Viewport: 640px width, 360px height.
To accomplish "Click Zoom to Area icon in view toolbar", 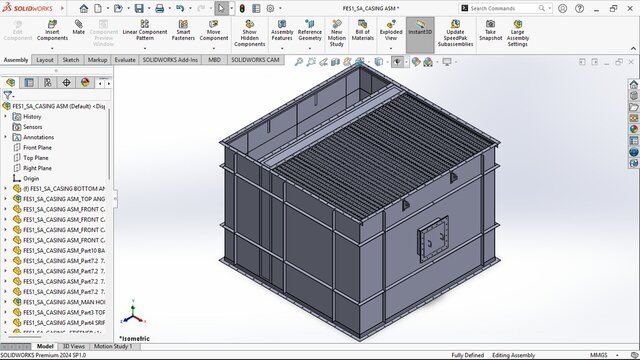I will (x=311, y=62).
